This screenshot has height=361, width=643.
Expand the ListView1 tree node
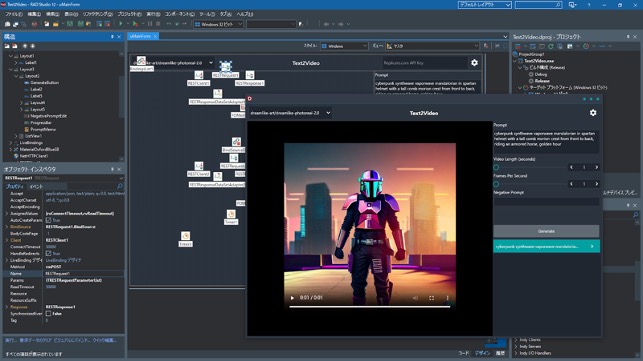click(16, 136)
